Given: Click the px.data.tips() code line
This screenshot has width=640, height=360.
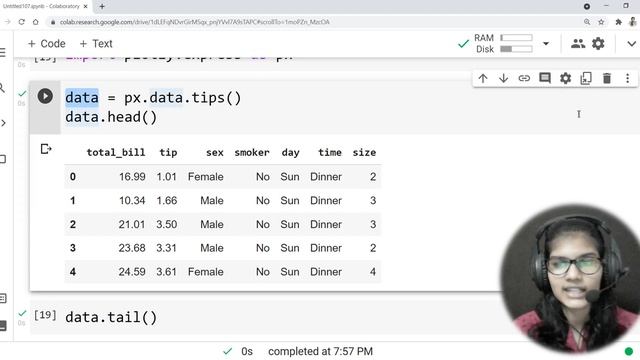Looking at the screenshot, I should coord(153,98).
